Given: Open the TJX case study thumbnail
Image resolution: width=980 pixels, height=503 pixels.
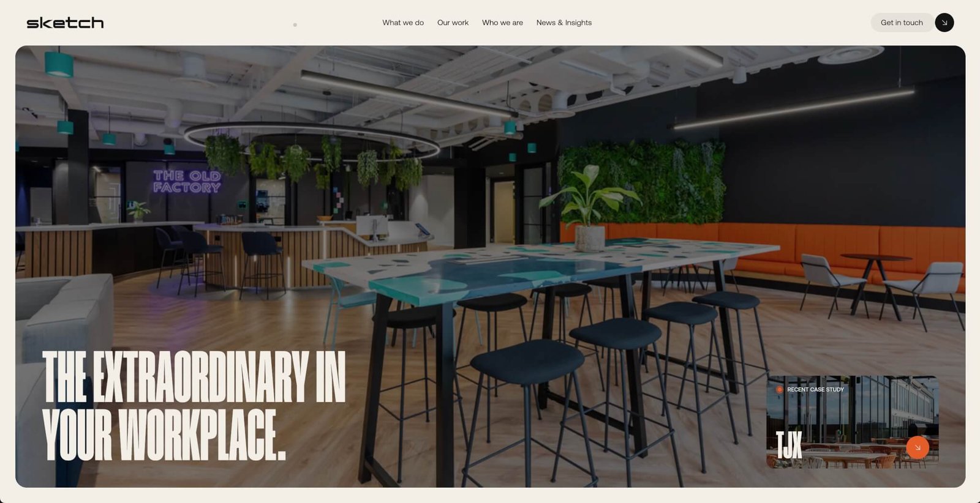Looking at the screenshot, I should pyautogui.click(x=853, y=422).
